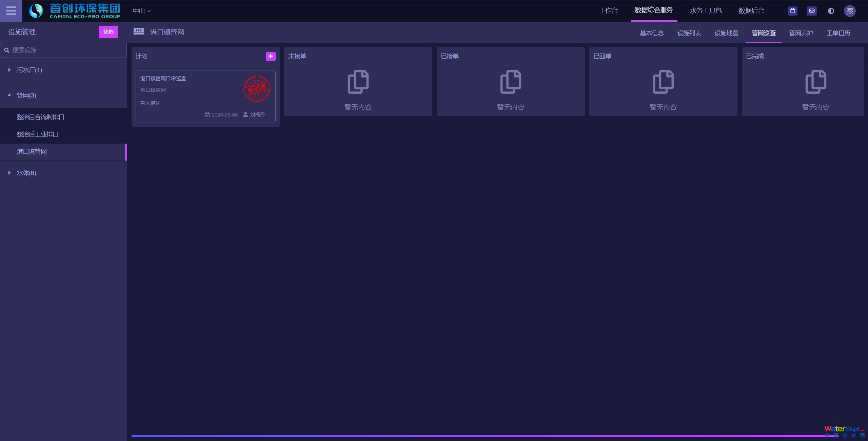This screenshot has width=868, height=441.
Task: Click the empty-content icon under 未接单
Action: click(x=358, y=82)
